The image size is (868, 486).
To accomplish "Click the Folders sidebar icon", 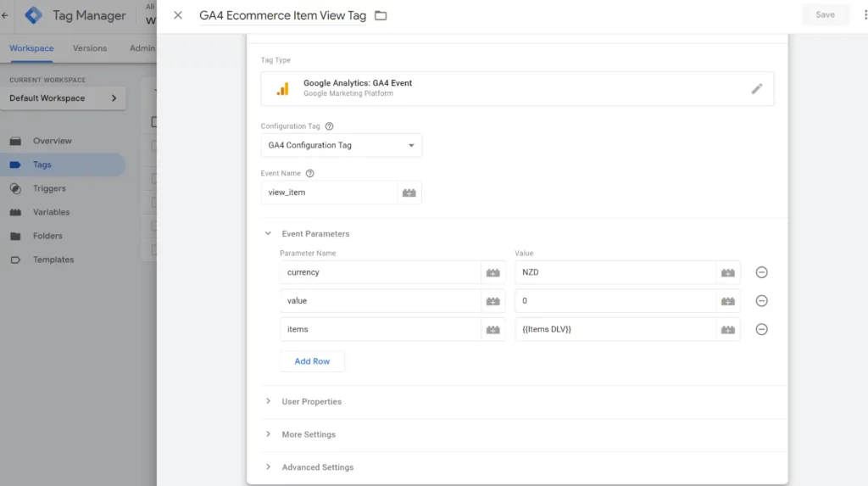I will [15, 236].
